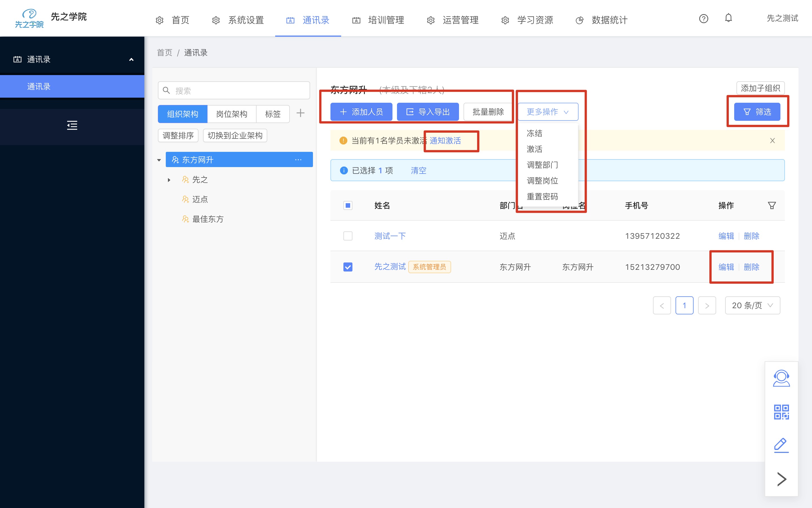Delete the 测试一下 row
812x508 pixels.
coord(751,236)
